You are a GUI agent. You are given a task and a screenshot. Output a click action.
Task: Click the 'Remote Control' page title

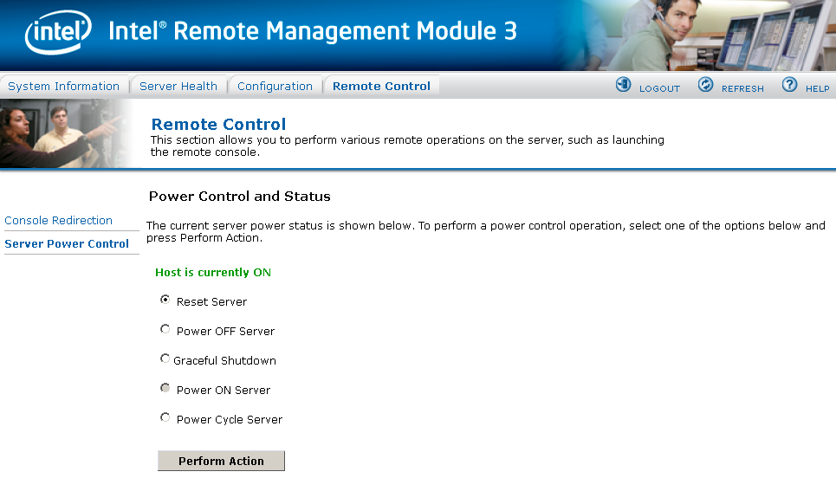pyautogui.click(x=218, y=124)
